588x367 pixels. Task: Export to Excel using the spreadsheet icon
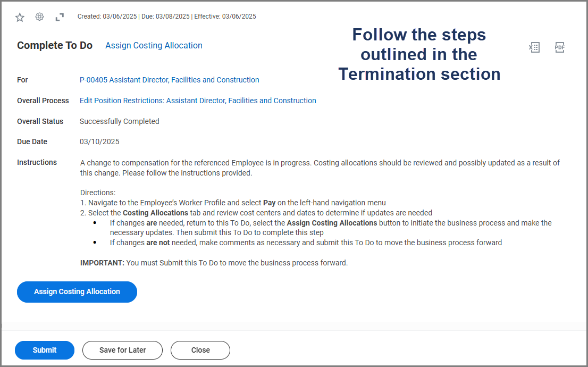[x=534, y=47]
